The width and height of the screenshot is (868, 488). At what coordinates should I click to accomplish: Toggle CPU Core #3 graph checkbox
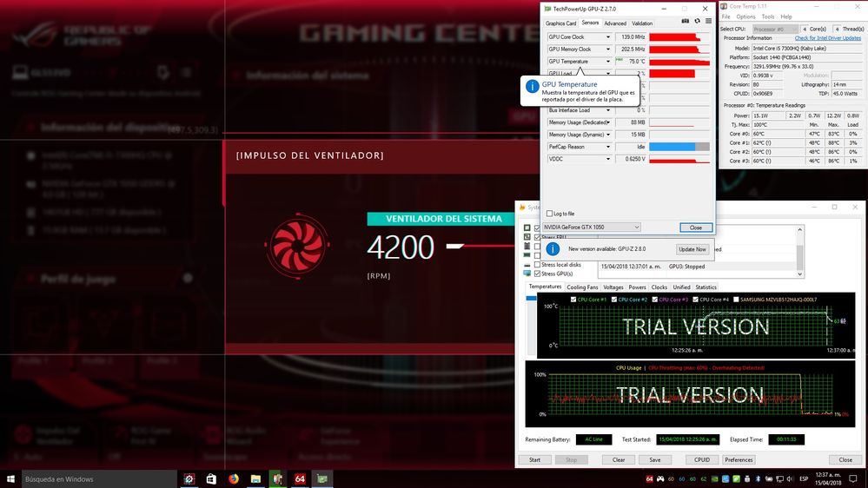(655, 300)
